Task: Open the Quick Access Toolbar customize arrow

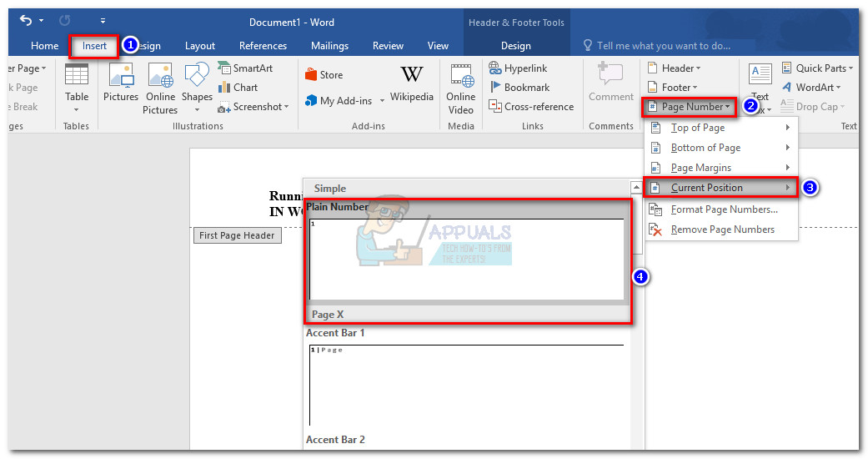Action: point(103,21)
